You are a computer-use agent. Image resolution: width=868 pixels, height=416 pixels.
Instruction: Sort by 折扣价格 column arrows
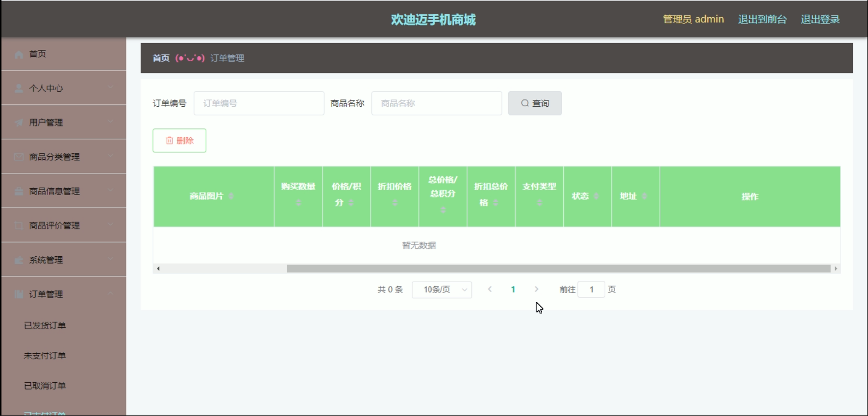point(395,203)
